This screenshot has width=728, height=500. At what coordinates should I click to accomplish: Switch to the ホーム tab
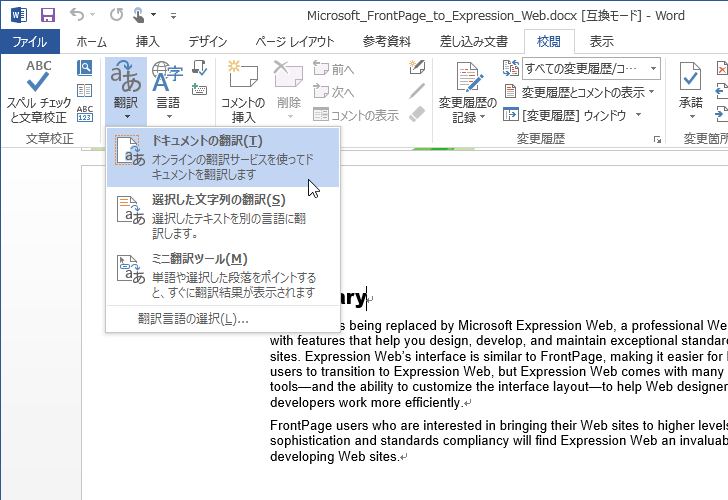91,42
